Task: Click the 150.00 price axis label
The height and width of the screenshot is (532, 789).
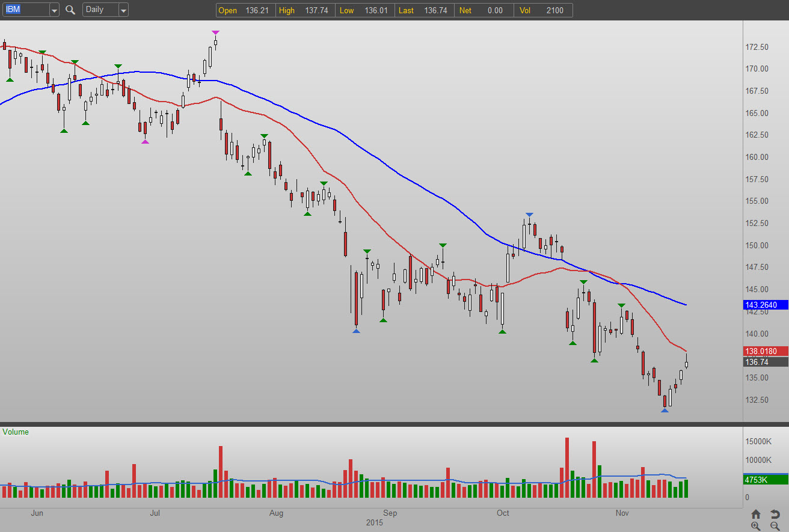Action: (x=757, y=245)
